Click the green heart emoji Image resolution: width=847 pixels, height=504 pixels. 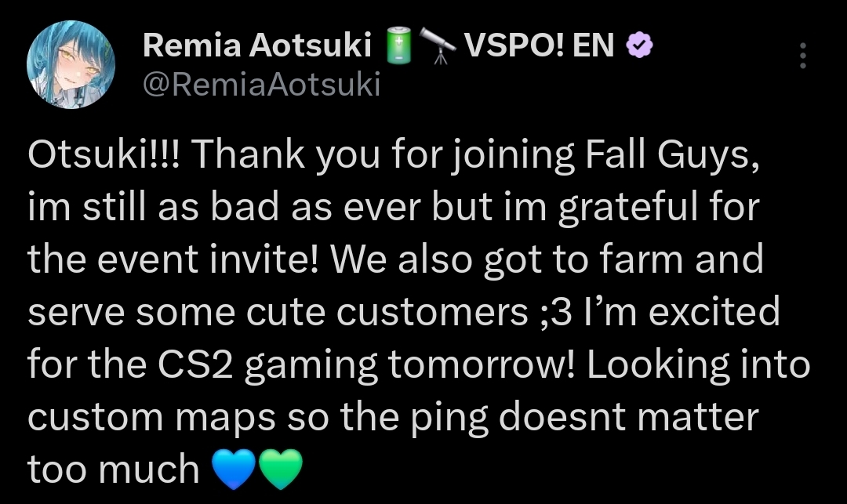280,470
